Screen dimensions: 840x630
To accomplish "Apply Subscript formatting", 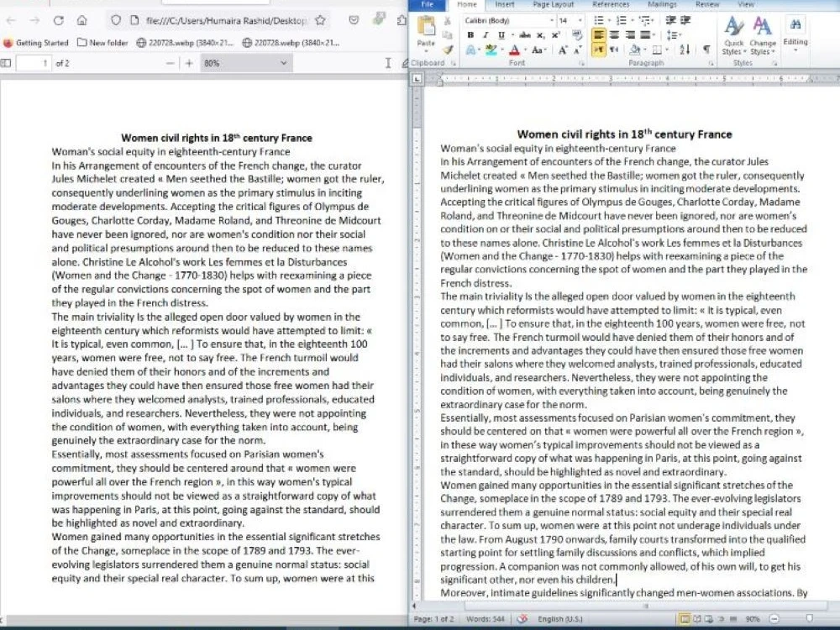I will point(540,34).
